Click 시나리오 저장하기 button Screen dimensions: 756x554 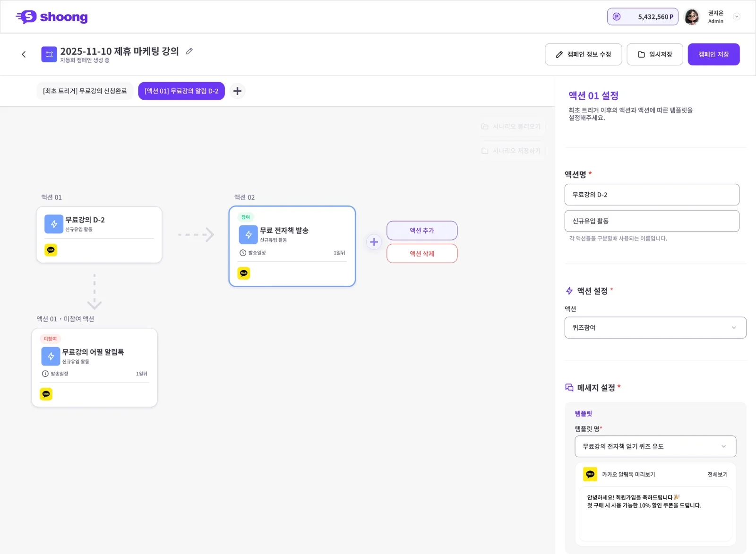click(511, 151)
